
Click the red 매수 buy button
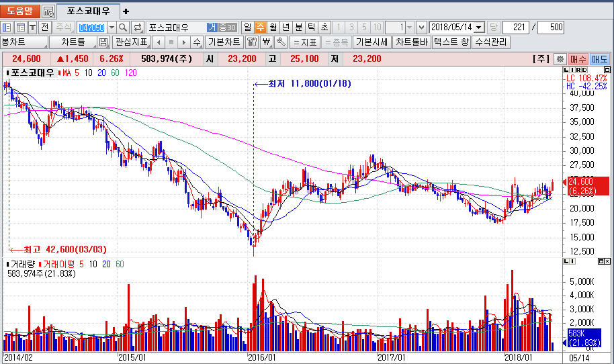pyautogui.click(x=578, y=59)
